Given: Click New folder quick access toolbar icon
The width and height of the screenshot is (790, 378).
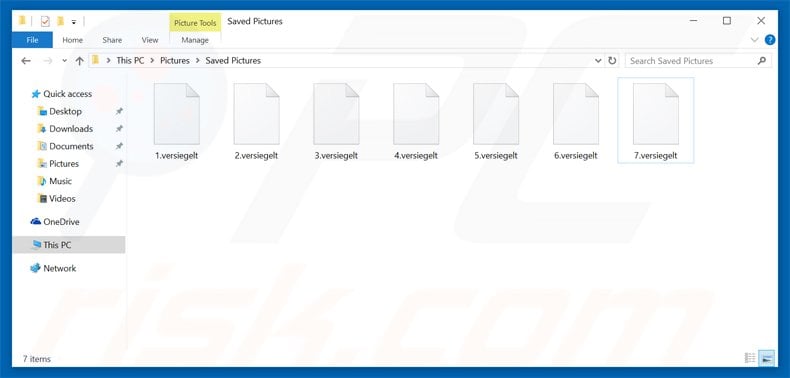Looking at the screenshot, I should click(60, 21).
